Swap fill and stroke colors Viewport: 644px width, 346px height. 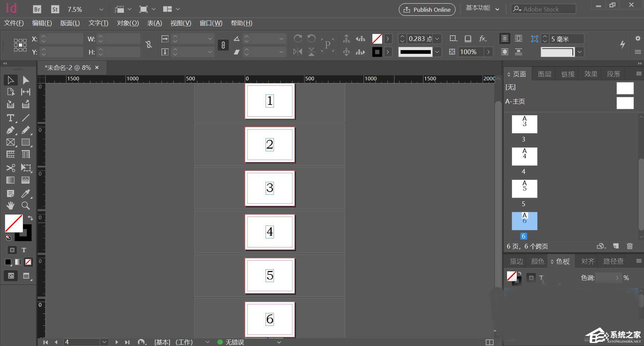click(x=30, y=218)
